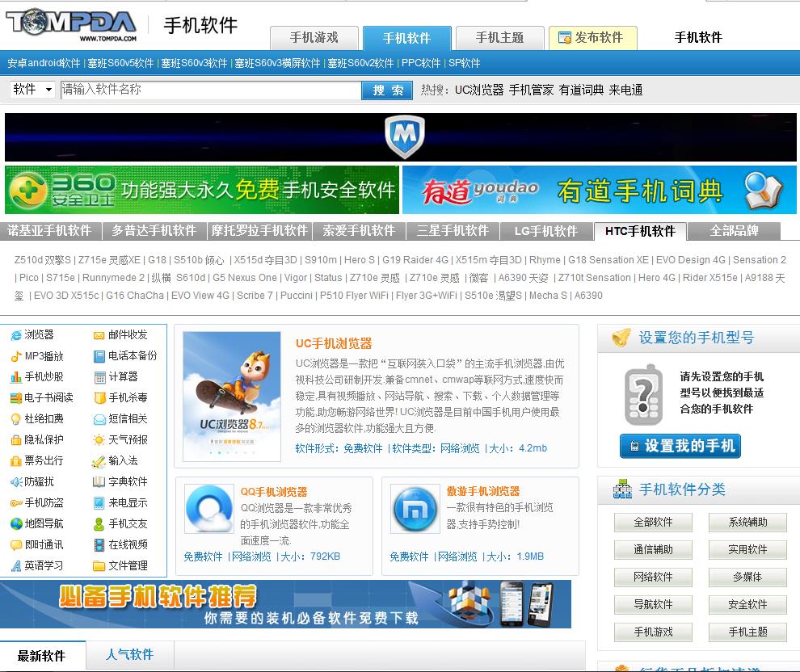The image size is (800, 672).
Task: Open the 天气预报 sun icon
Action: tap(99, 440)
